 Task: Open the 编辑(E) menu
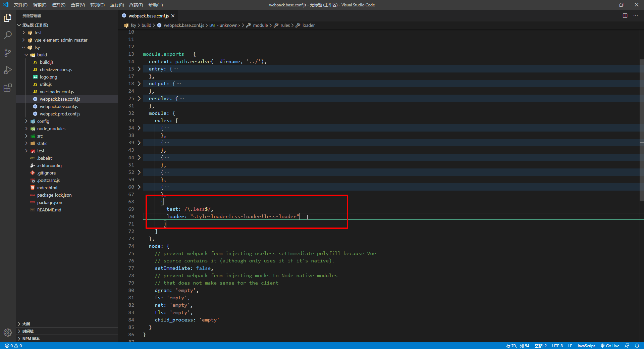pyautogui.click(x=40, y=5)
